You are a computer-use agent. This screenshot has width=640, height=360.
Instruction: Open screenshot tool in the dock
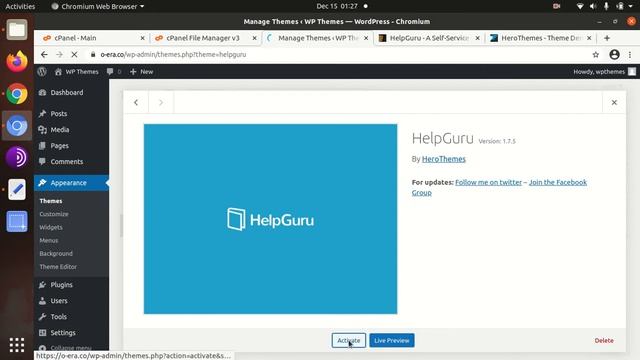(17, 222)
